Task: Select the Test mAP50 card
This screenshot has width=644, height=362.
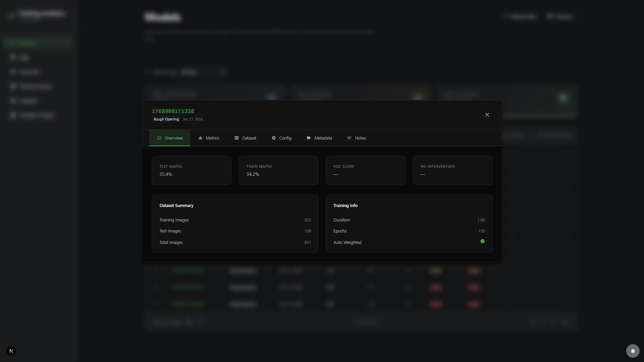Action: click(x=192, y=170)
